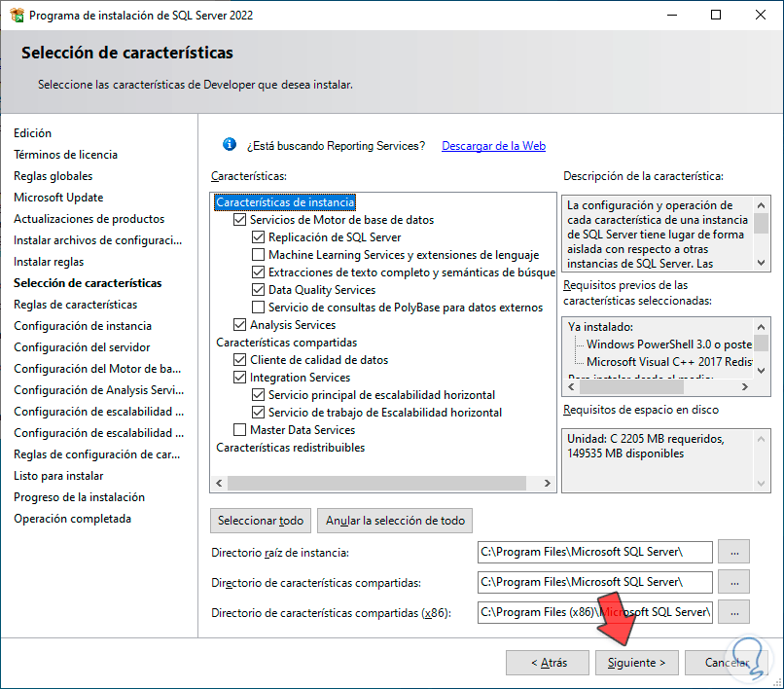This screenshot has width=784, height=689.
Task: Uncheck Cliente de calidad de datos
Action: coord(240,360)
